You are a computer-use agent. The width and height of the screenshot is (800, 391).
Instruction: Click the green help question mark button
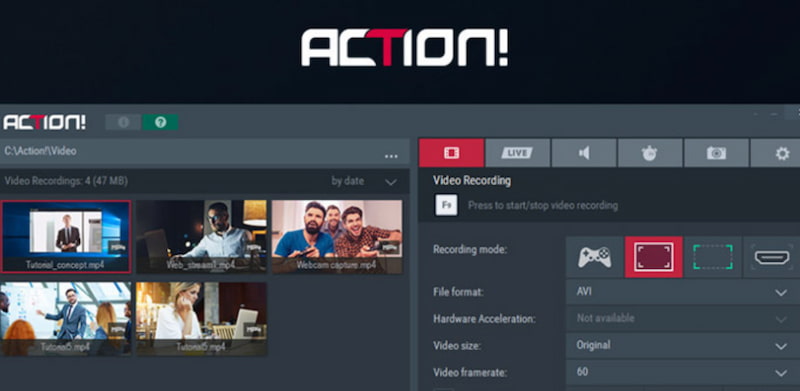pos(160,122)
